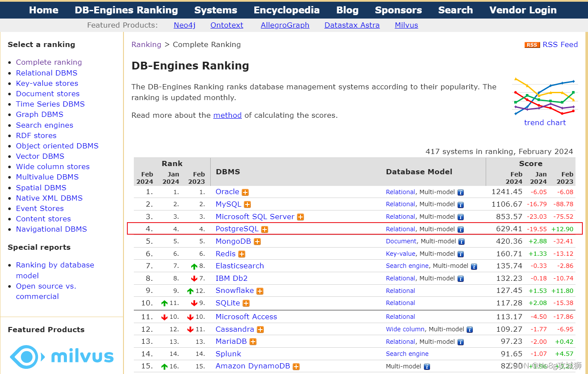Click the plus icon beside Microsoft SQL Server

(300, 217)
